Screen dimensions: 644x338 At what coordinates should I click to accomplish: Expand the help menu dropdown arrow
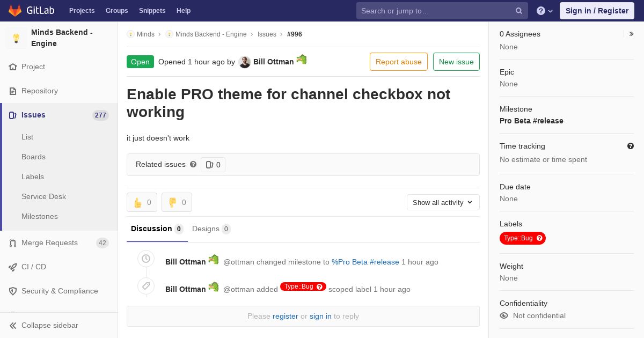551,11
